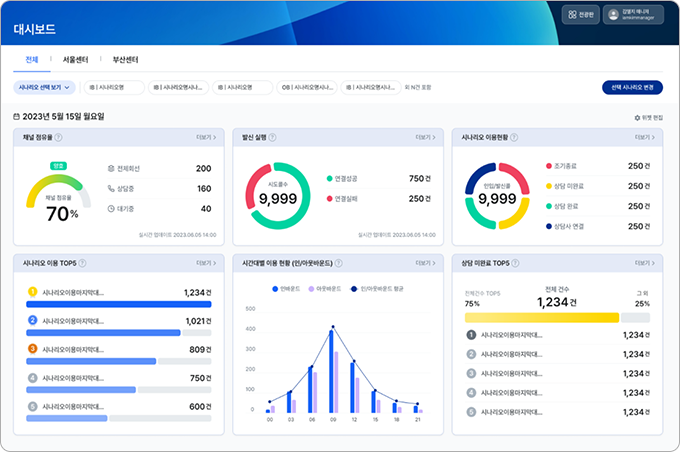
Task: Click the help icon beside 시나리오 이용 TOP5
Action: [81, 263]
